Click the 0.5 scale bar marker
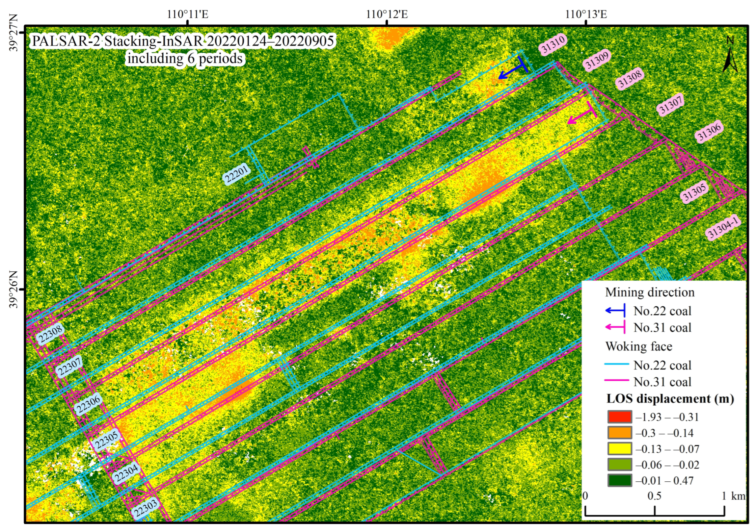Screen dimensions: 756x532 (654, 496)
